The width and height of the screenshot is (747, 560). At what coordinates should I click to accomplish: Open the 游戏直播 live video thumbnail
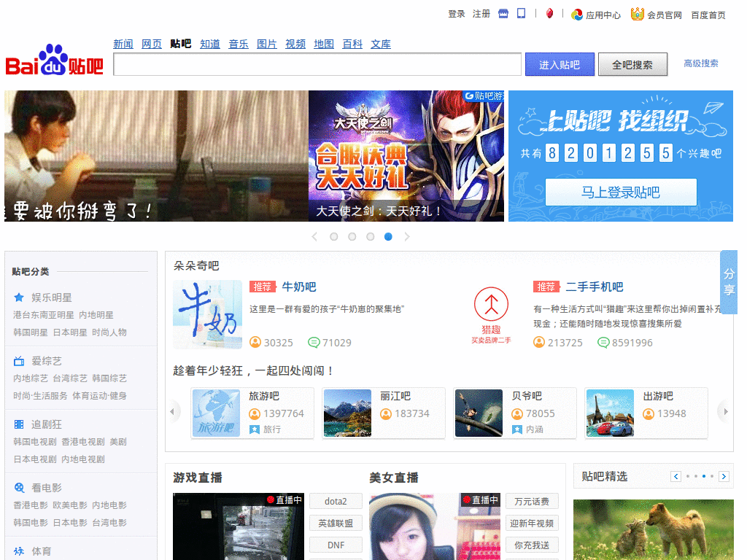pyautogui.click(x=239, y=526)
